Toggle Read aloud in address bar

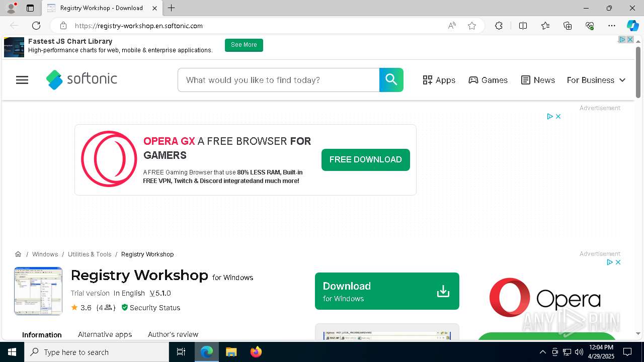[x=452, y=26]
